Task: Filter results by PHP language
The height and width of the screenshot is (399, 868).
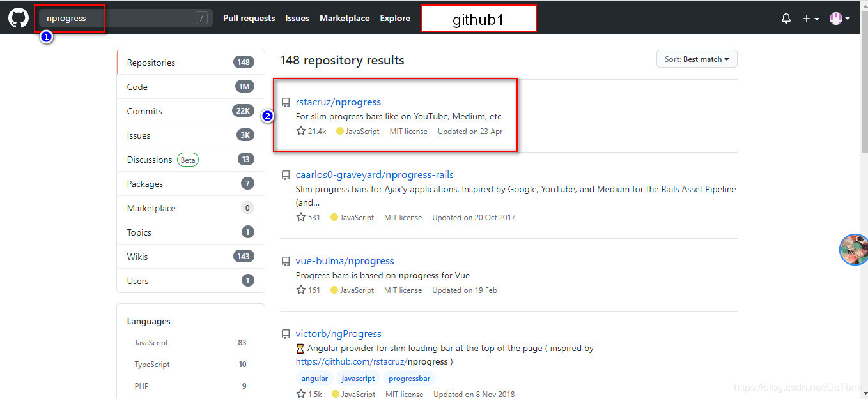Action: [190, 386]
